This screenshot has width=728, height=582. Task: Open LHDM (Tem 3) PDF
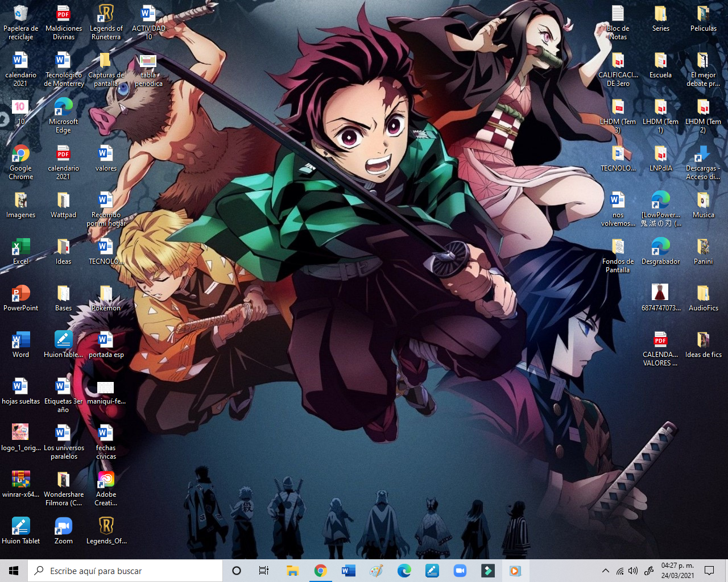618,116
